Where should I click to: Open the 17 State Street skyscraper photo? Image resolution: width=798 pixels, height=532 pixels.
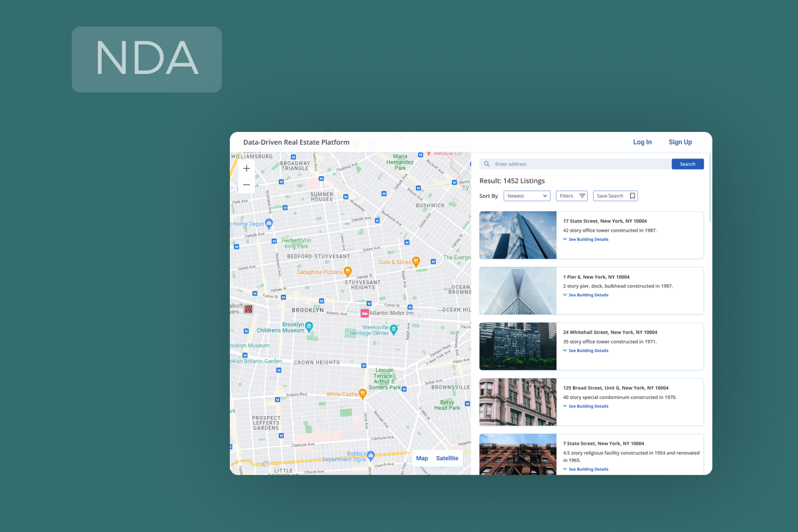518,235
